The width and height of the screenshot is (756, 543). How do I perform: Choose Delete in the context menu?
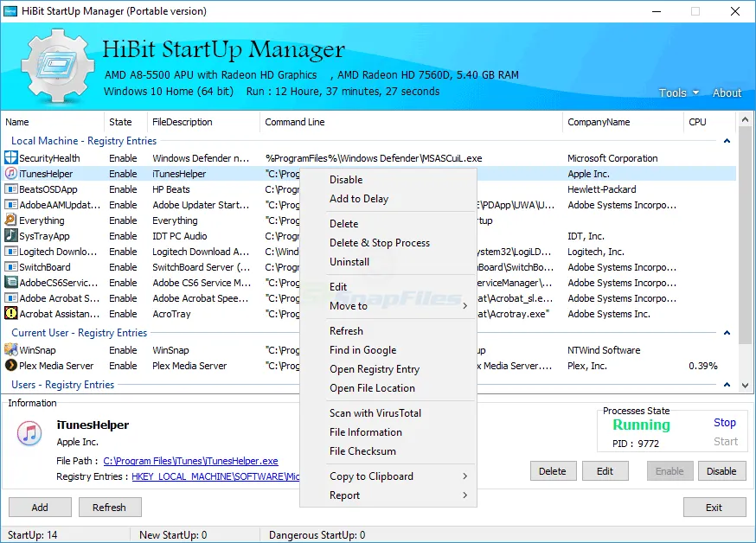click(x=388, y=224)
